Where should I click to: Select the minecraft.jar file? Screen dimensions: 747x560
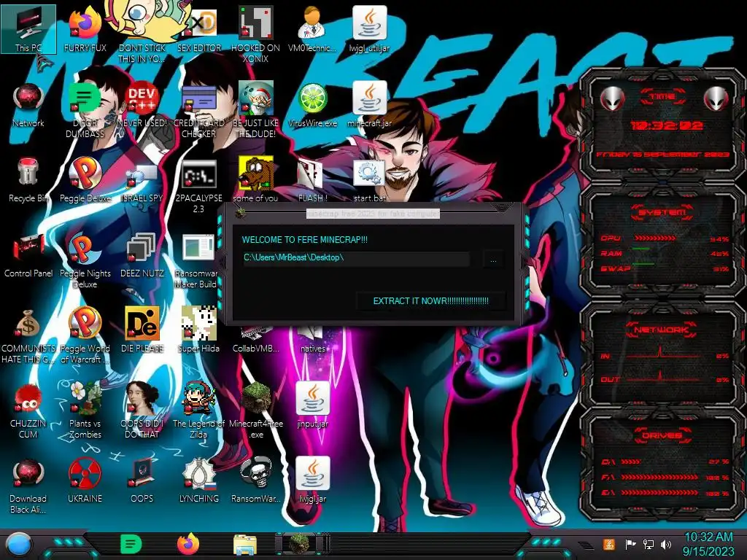tap(369, 105)
